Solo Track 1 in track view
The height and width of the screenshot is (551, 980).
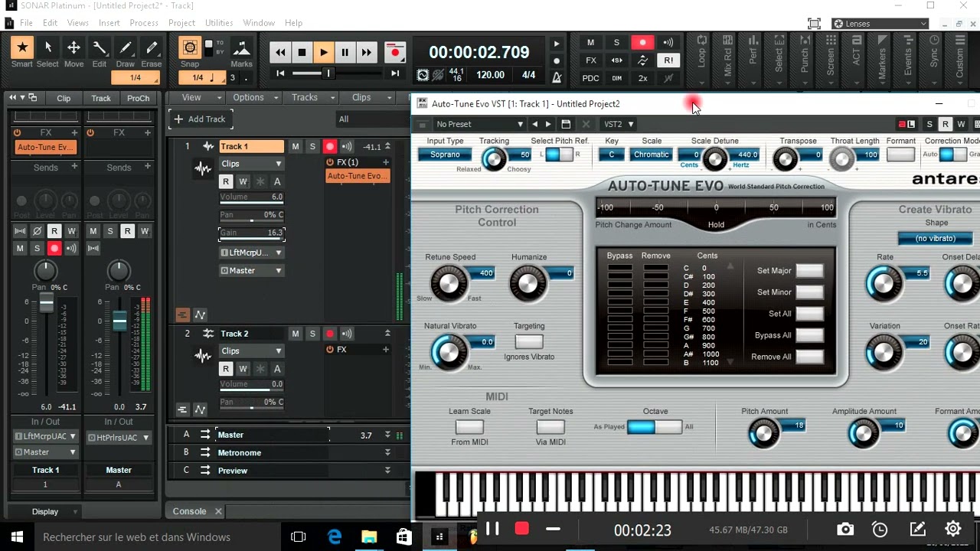[312, 146]
